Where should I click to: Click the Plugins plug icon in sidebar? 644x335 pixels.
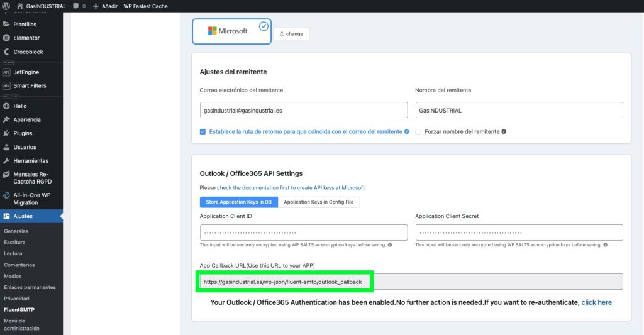tap(6, 133)
